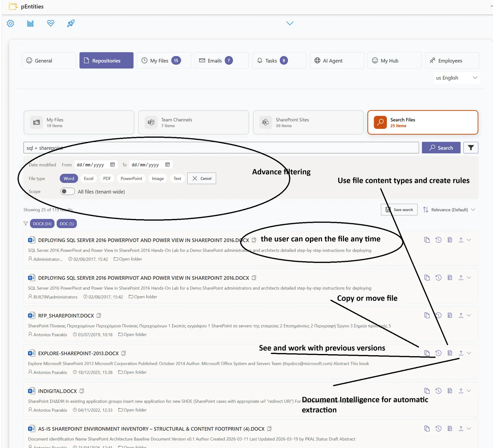Expand the EXPLORE-SHAREPOINT-2013.DOCX row chevron
This screenshot has width=493, height=448.
pyautogui.click(x=469, y=353)
